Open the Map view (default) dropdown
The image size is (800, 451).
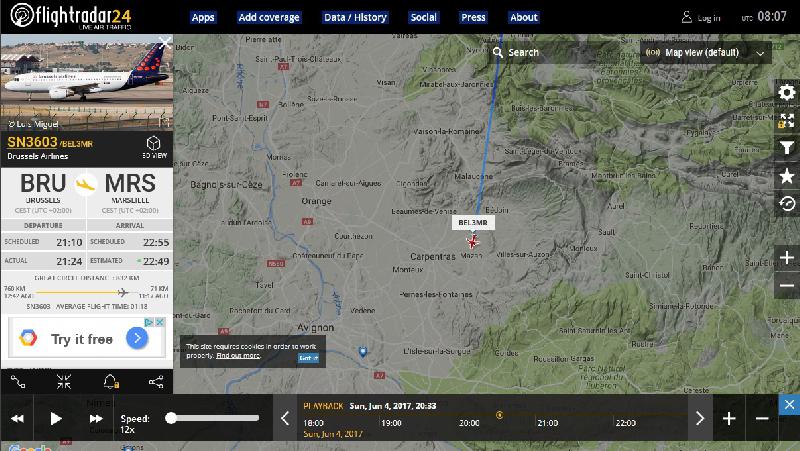point(706,53)
